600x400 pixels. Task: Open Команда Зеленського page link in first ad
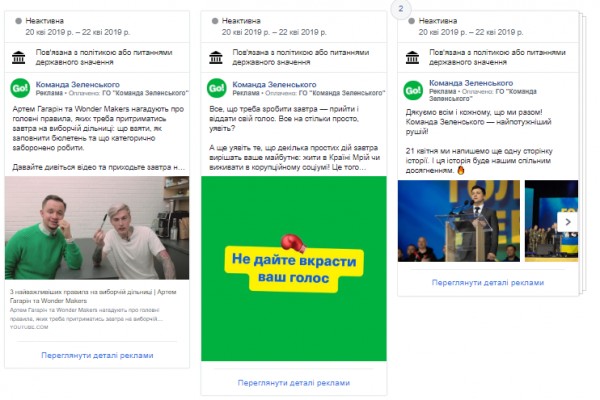coord(78,85)
